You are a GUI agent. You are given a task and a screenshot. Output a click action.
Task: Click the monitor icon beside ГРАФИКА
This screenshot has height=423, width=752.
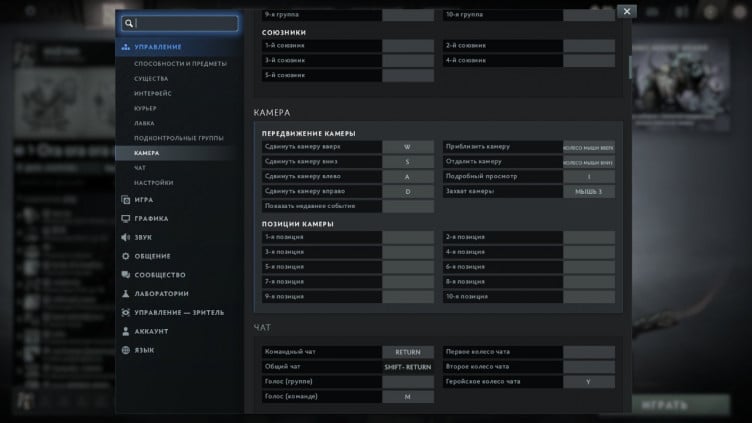tap(125, 219)
